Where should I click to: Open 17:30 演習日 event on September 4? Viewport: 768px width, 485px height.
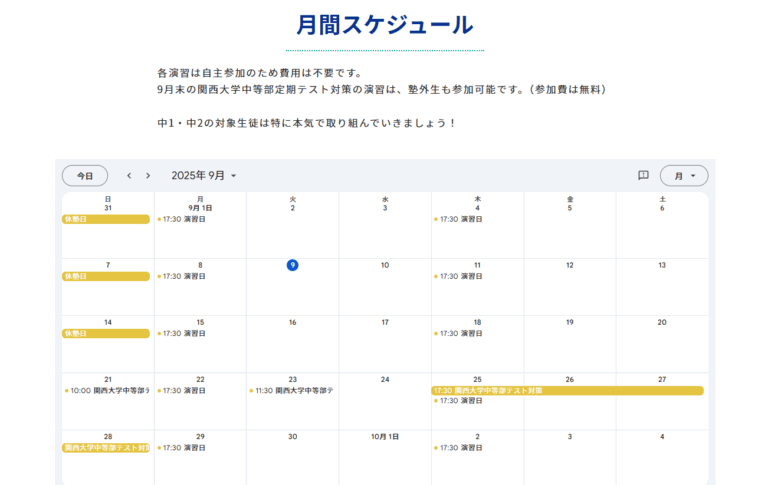point(458,219)
